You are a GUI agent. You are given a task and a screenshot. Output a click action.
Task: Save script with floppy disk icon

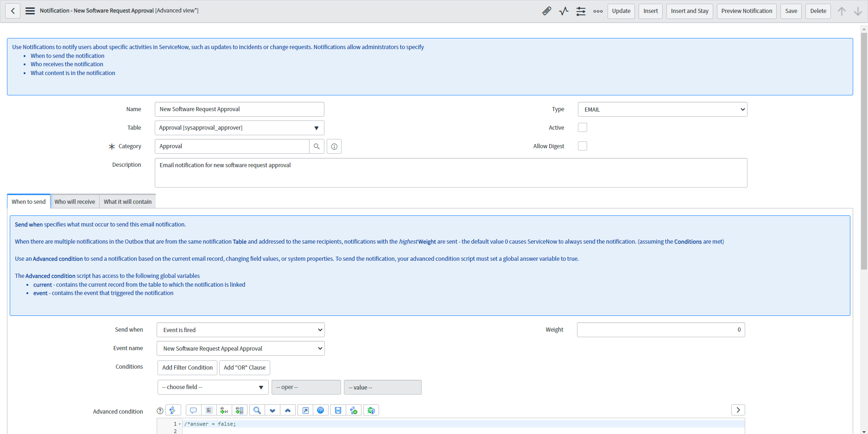(x=338, y=410)
